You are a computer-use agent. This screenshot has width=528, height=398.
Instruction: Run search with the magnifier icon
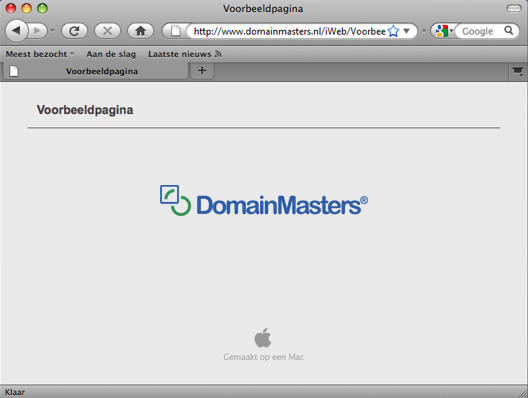509,31
